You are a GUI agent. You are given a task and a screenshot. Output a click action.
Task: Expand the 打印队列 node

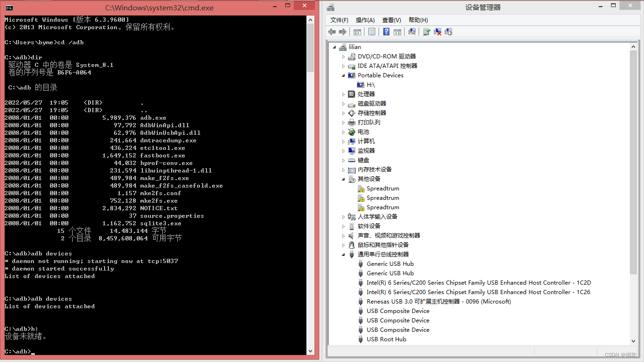click(x=344, y=123)
